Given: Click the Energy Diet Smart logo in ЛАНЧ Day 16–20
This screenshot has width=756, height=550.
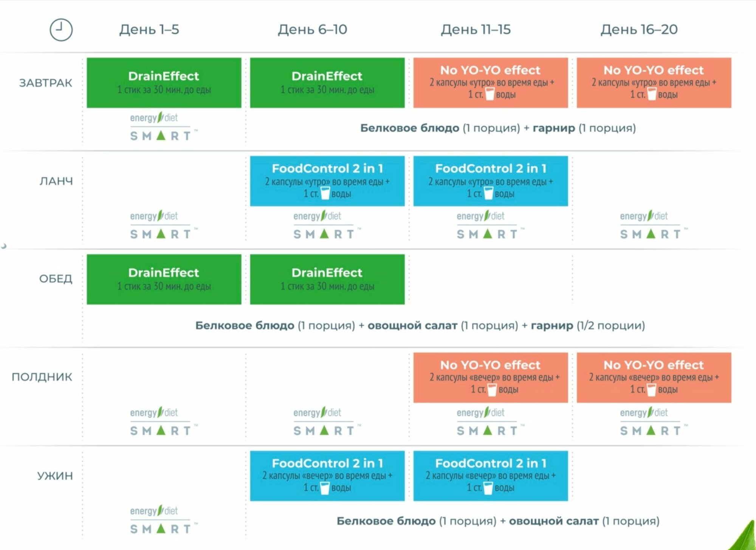Looking at the screenshot, I should (x=651, y=225).
